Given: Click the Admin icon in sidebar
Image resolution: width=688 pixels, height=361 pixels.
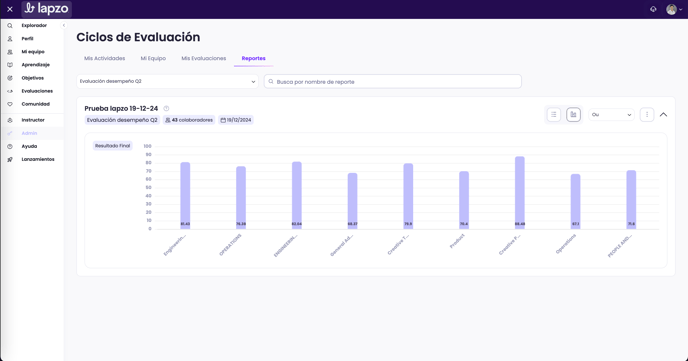Looking at the screenshot, I should 10,133.
